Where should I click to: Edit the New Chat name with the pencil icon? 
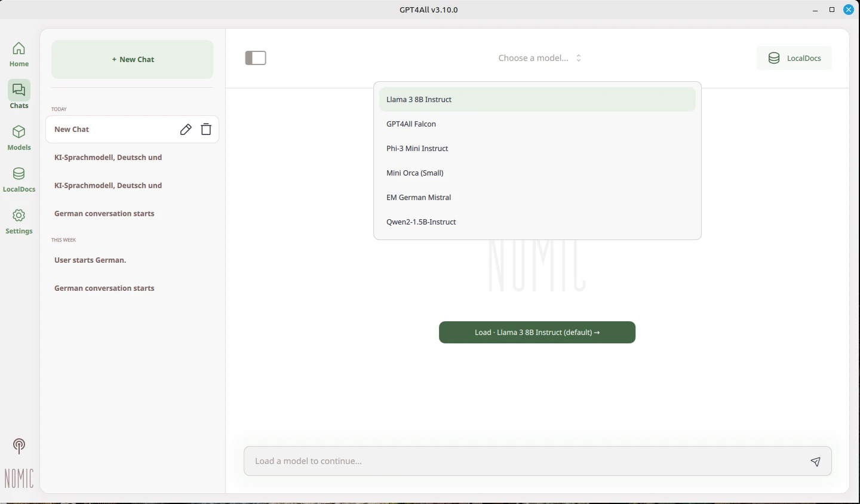pyautogui.click(x=186, y=130)
